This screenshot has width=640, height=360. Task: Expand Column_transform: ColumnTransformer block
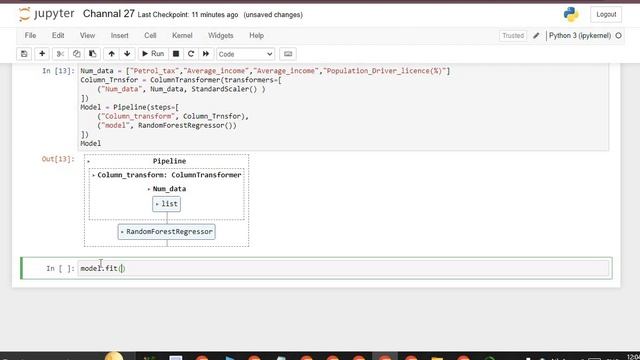pyautogui.click(x=167, y=175)
